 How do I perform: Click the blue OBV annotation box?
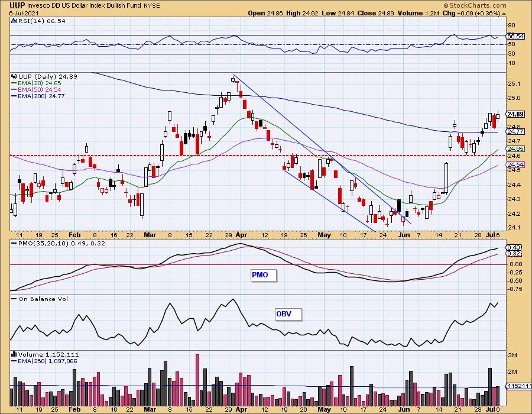click(x=288, y=314)
